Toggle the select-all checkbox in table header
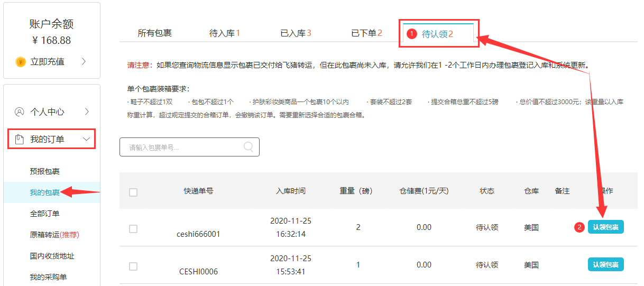This screenshot has height=286, width=644. tap(133, 192)
